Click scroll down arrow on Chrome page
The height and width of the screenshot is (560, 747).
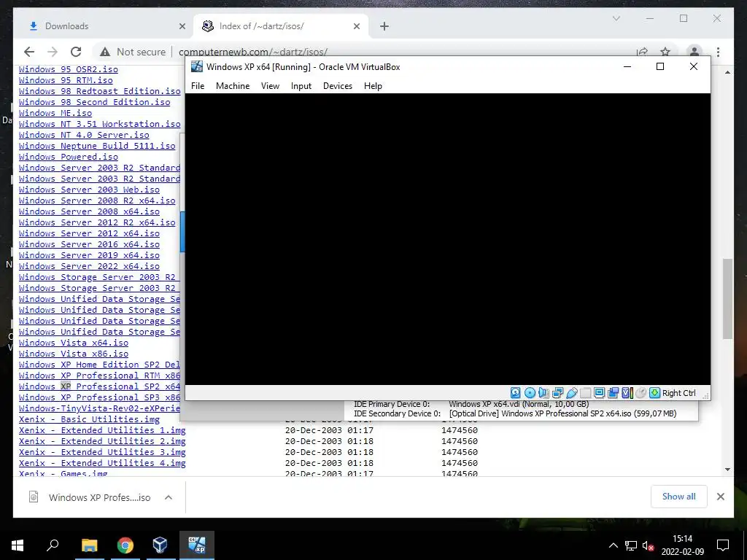(727, 470)
